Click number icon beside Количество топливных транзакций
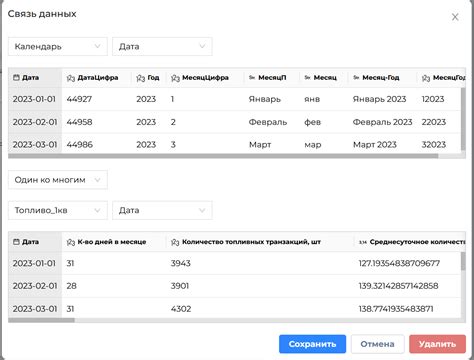474x360 pixels. (x=175, y=242)
